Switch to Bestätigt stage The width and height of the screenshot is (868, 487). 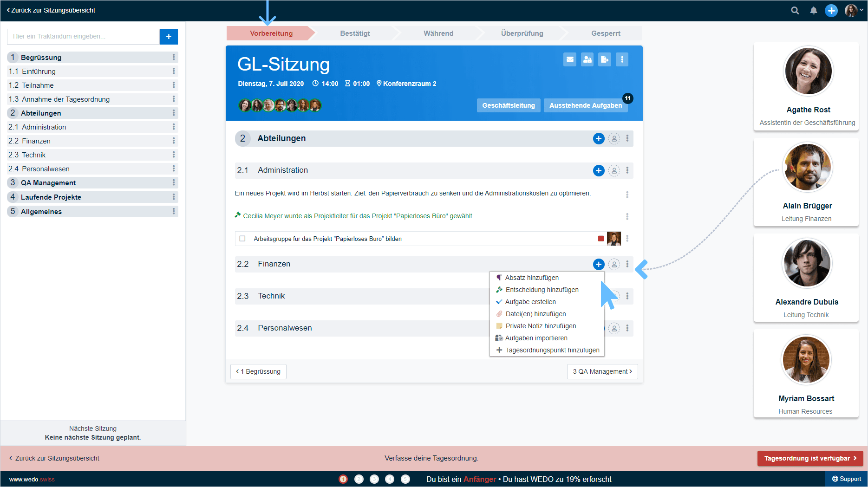[x=355, y=33]
